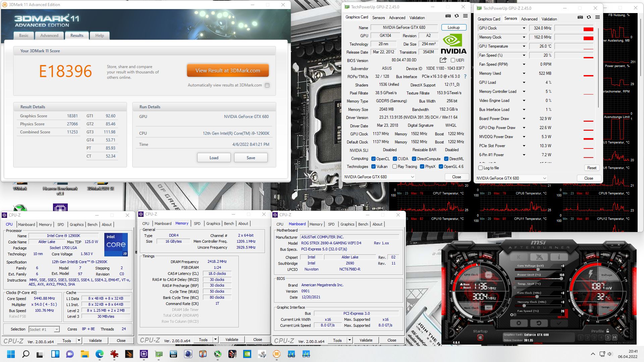Click the Reset button in GPU-Z Sensors

click(x=592, y=168)
